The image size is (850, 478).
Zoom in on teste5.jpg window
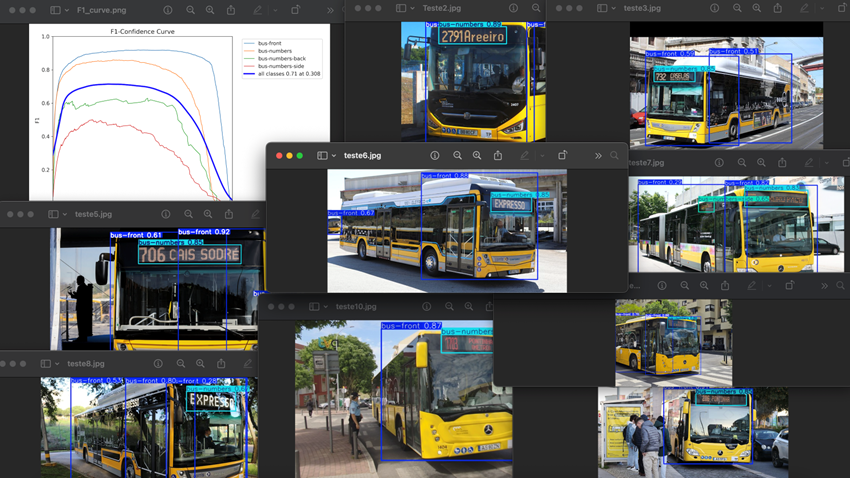coord(208,214)
